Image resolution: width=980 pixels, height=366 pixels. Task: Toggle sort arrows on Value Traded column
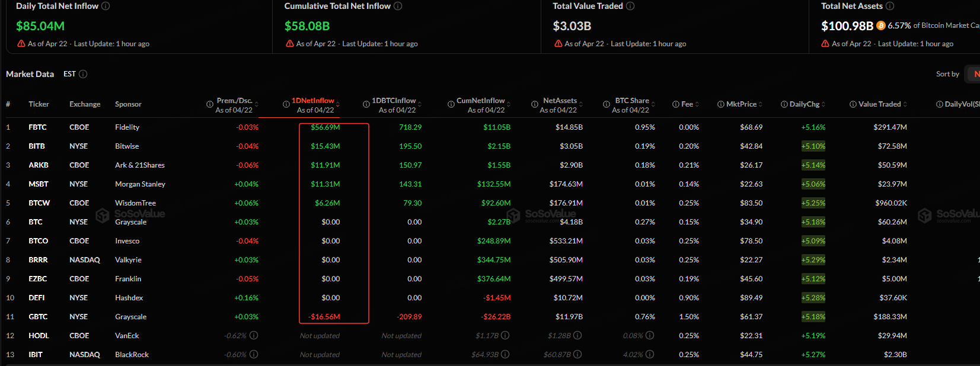pyautogui.click(x=905, y=104)
